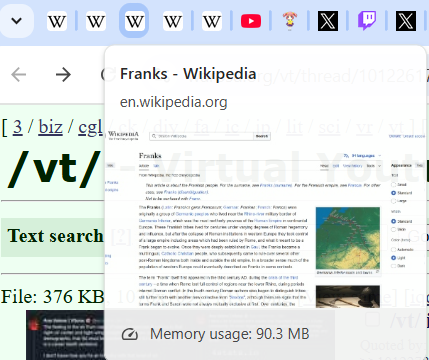Click the en.wikipedia.org domain text
Screen dimensions: 429x360
174,102
